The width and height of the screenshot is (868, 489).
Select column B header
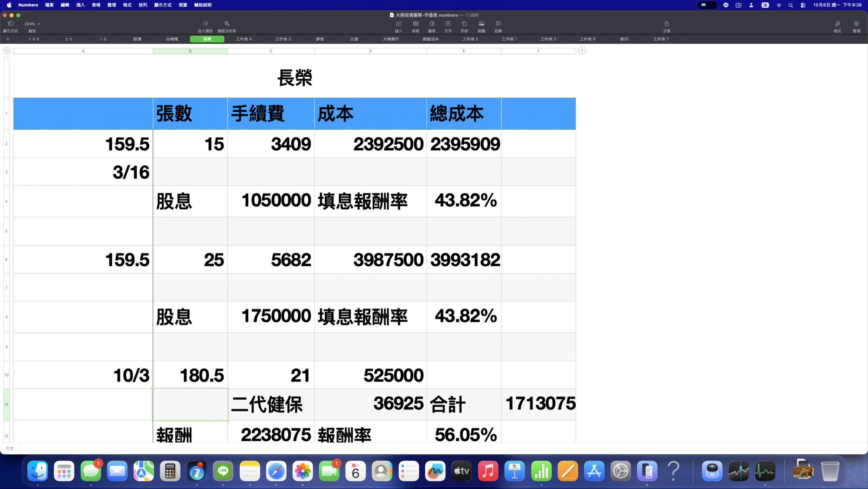click(190, 51)
